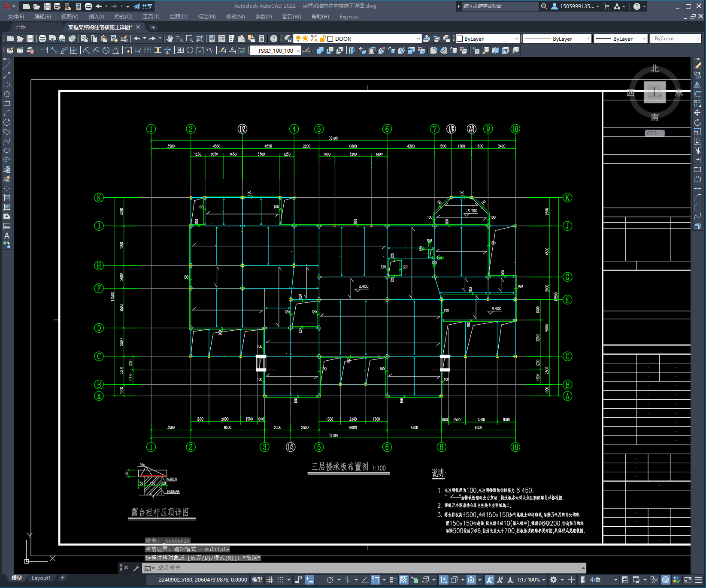Select the Hatch tool in draw toolbar
This screenshot has width=706, height=588.
(7, 198)
